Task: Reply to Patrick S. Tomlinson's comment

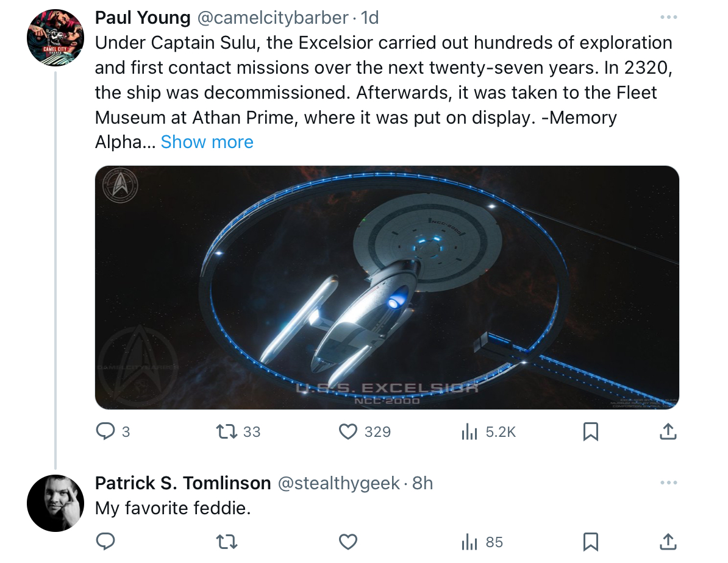Action: 105,541
